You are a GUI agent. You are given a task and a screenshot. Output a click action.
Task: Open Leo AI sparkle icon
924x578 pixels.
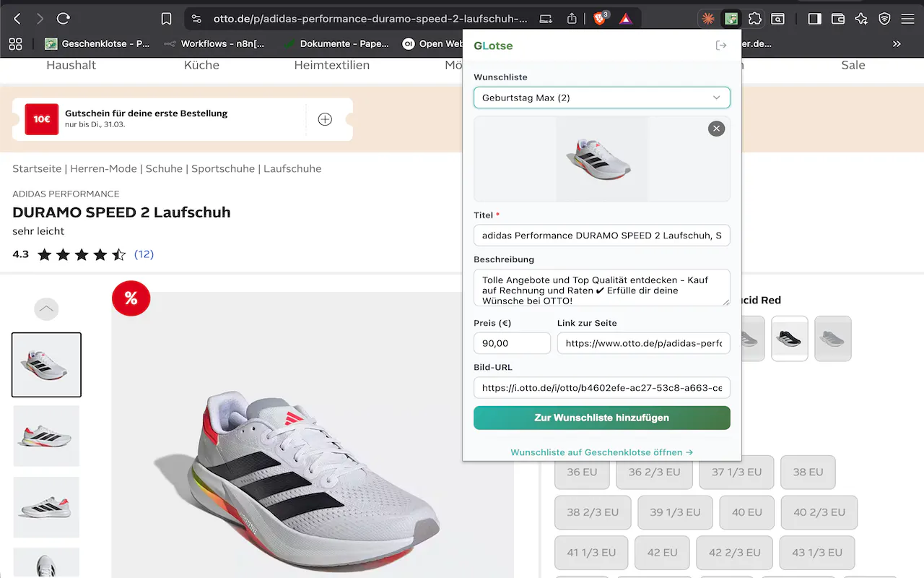[861, 19]
